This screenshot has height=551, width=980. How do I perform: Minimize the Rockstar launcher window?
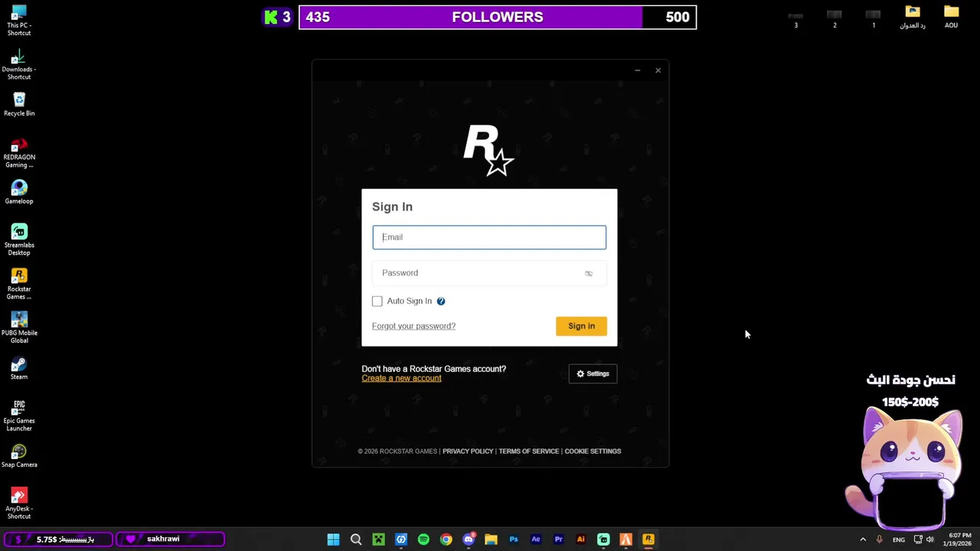point(637,70)
